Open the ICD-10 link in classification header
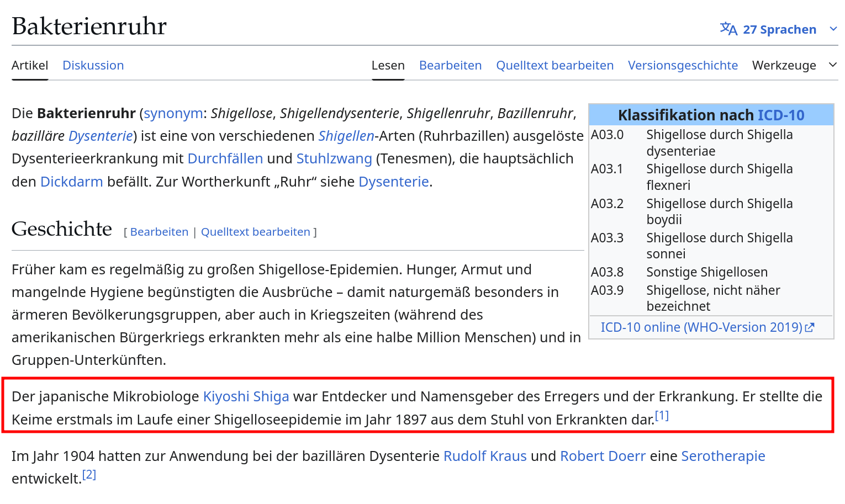This screenshot has height=504, width=845. (x=781, y=115)
